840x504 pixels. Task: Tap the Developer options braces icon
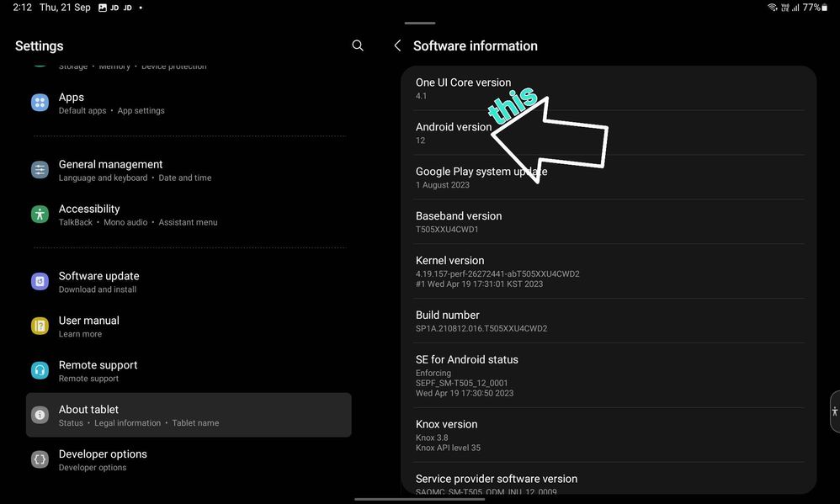click(x=40, y=459)
